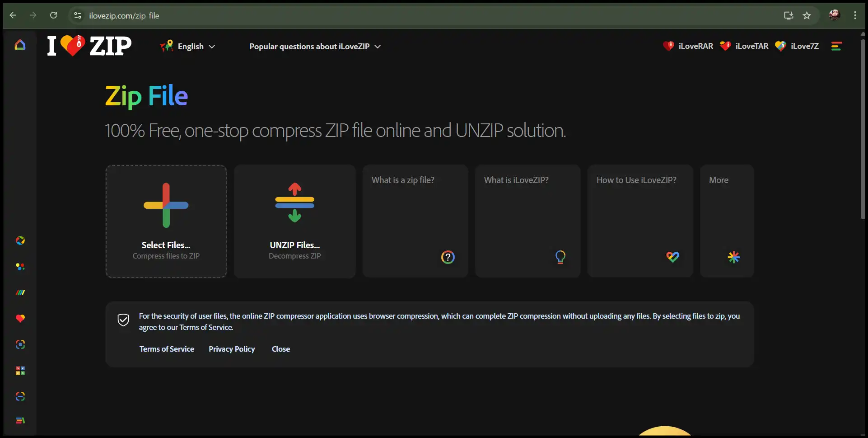
Task: Click the multicolor heart checkmark icon
Action: [672, 257]
